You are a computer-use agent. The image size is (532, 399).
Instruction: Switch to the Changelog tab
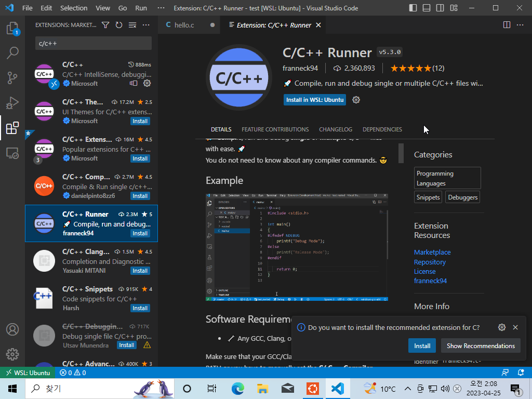336,129
